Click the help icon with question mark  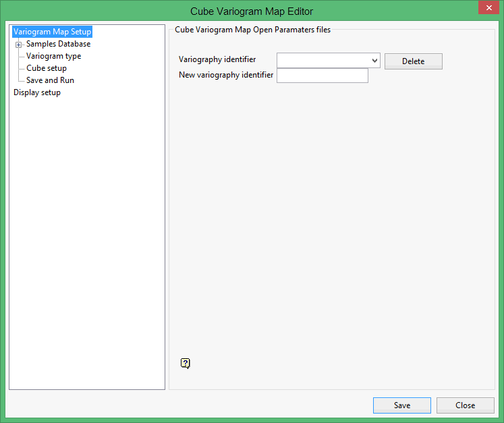[186, 364]
